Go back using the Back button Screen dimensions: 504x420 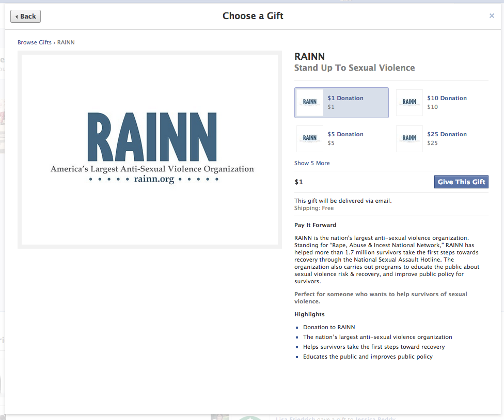point(25,17)
